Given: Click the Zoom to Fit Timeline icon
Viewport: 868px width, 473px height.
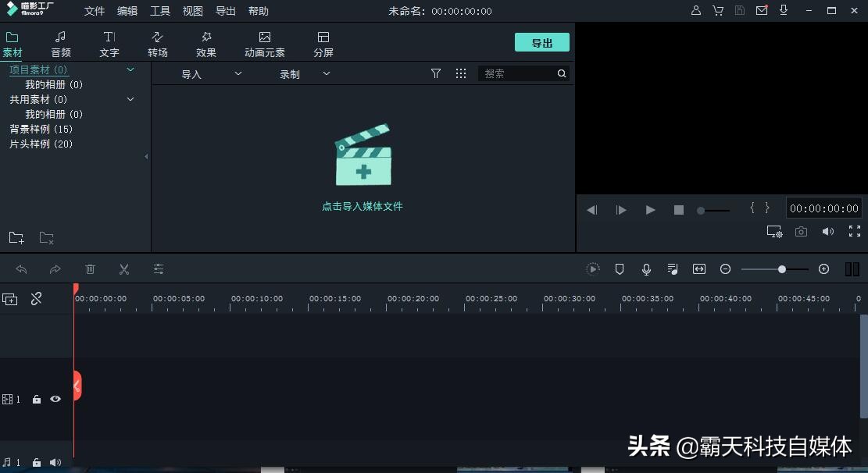Looking at the screenshot, I should point(699,269).
